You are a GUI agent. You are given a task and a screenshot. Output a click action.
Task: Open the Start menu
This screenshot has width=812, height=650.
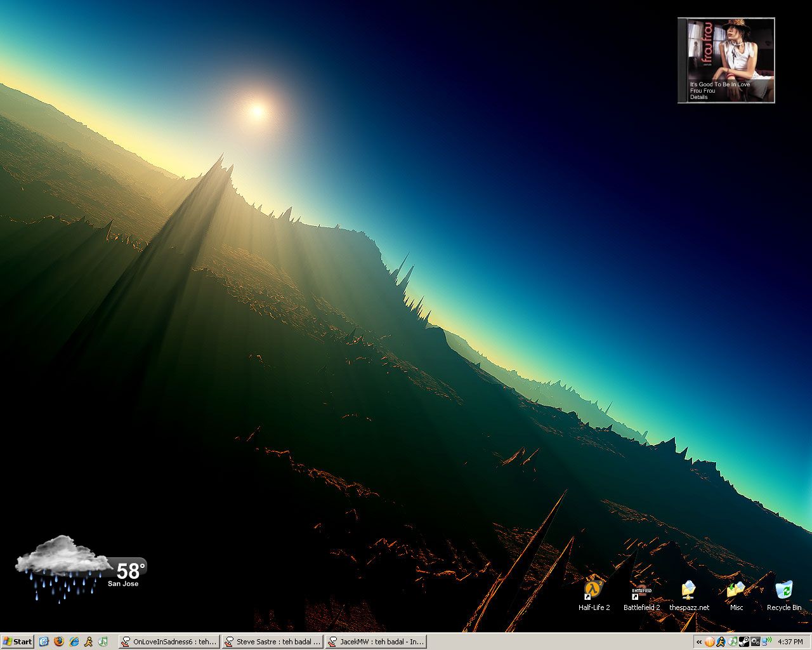click(17, 642)
